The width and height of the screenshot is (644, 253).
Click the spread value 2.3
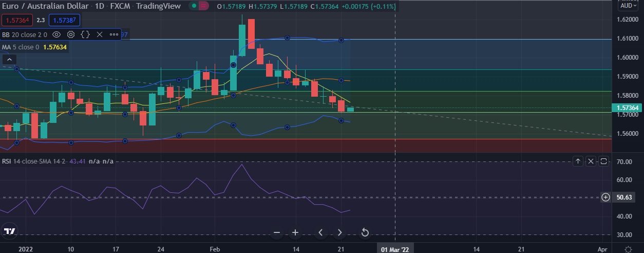41,20
